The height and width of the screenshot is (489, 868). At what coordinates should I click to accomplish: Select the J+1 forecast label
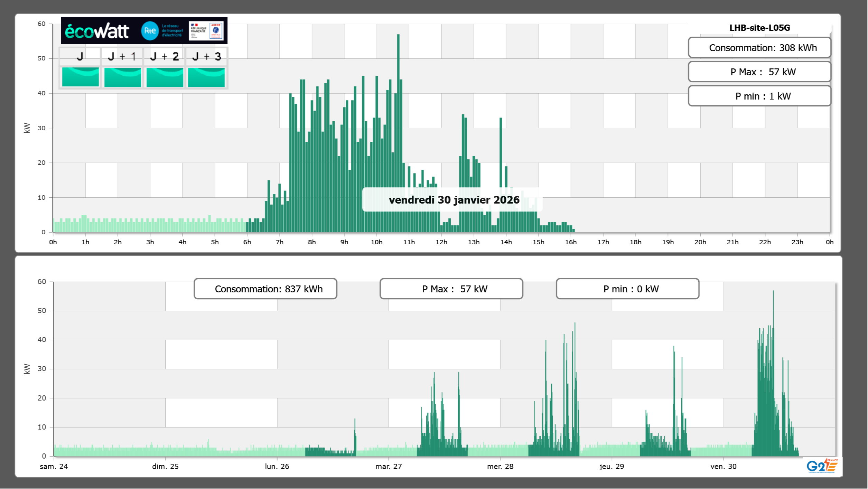122,56
